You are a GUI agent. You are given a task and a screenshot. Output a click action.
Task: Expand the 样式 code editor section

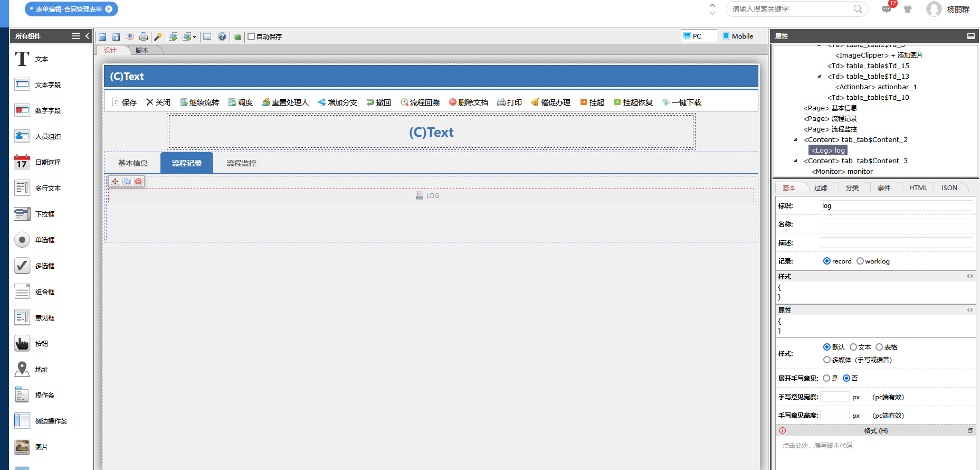point(970,276)
